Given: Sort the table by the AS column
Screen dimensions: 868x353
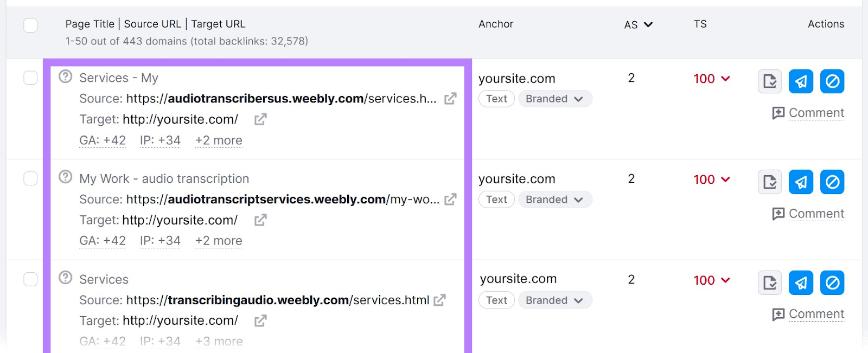Looking at the screenshot, I should point(638,24).
